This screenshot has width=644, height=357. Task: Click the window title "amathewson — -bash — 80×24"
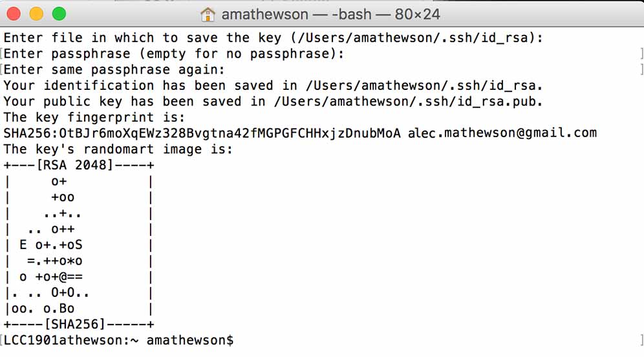(330, 14)
